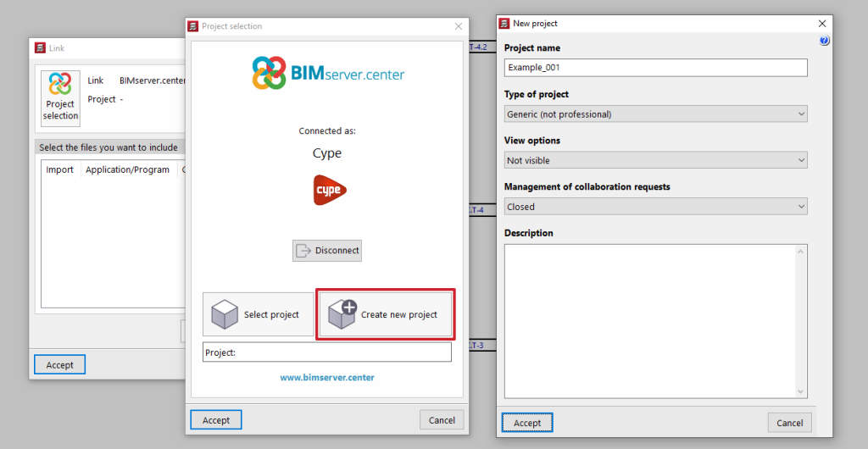The image size is (868, 449).
Task: Click the Project text field
Action: point(327,352)
